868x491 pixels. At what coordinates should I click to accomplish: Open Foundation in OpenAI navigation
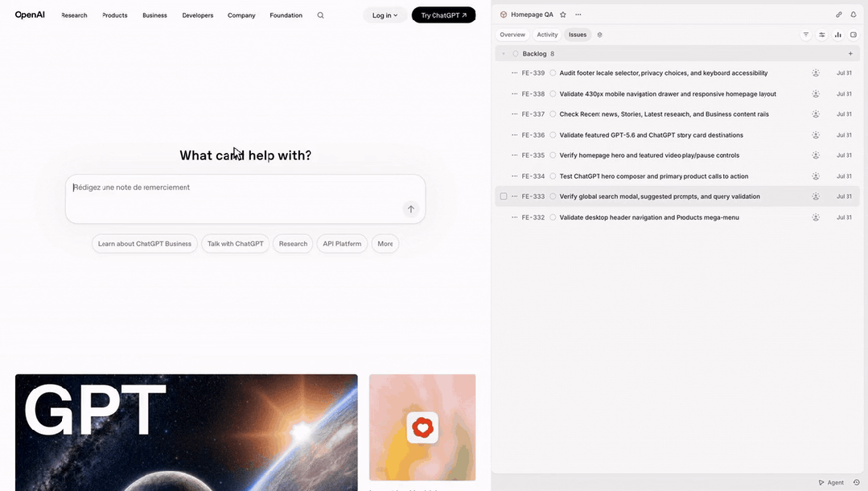click(286, 15)
